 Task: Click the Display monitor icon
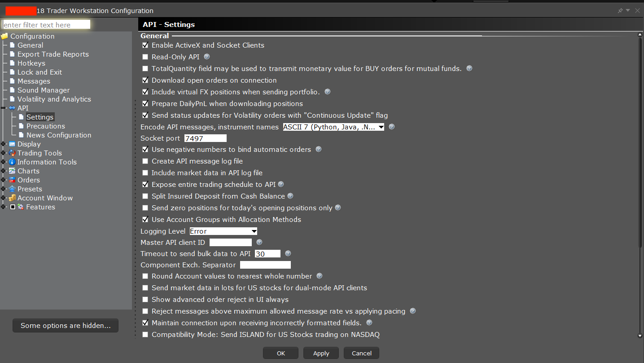(x=13, y=144)
